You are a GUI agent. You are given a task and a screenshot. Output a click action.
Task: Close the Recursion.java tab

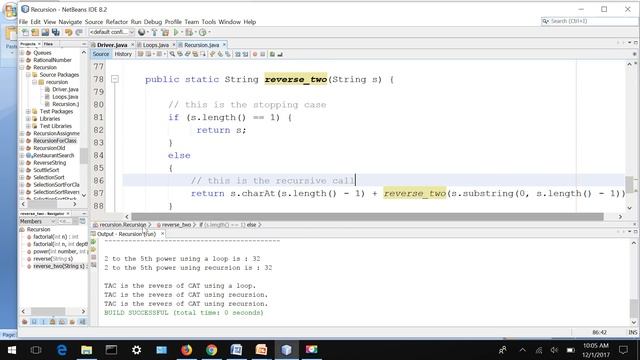[224, 45]
